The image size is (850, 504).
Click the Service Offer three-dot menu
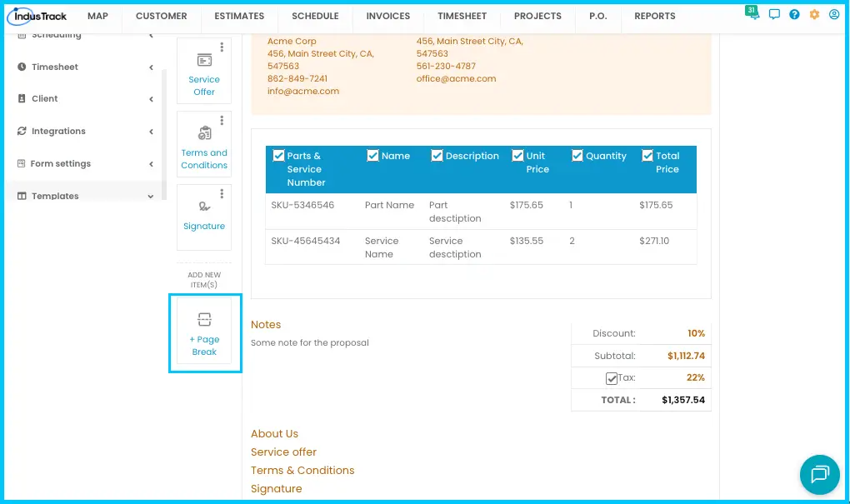tap(222, 47)
